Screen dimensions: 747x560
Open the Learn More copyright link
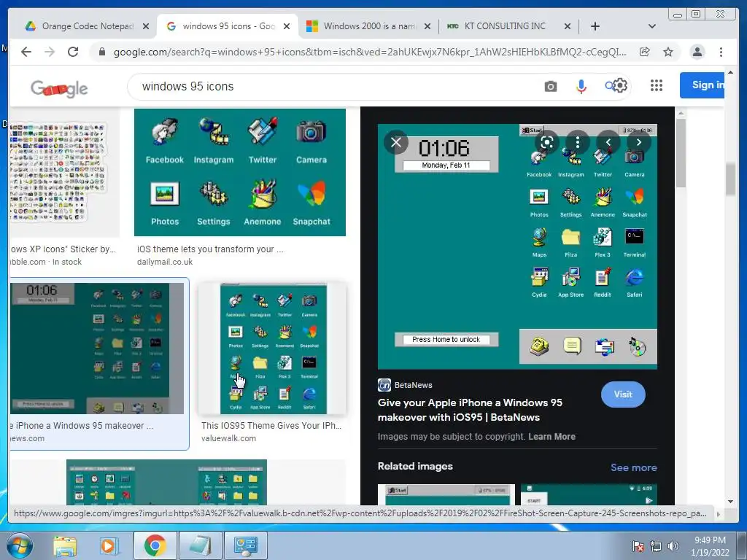pos(551,436)
